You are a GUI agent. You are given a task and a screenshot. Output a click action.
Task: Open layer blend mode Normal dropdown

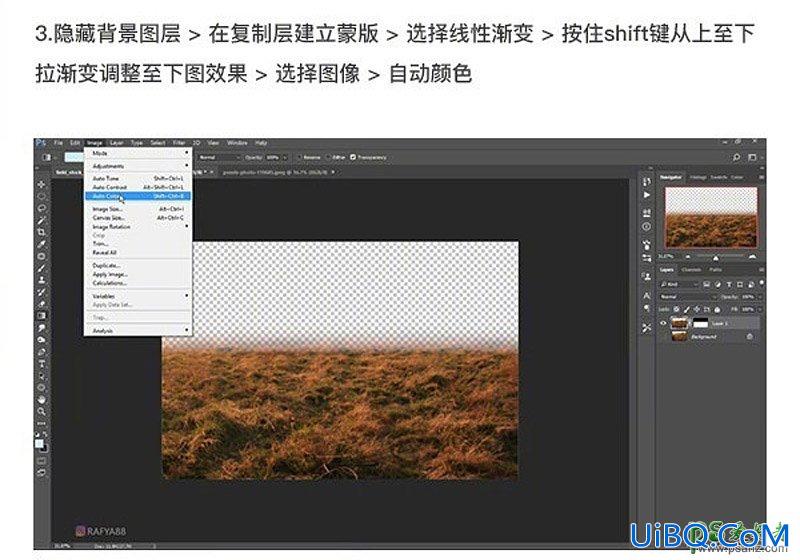point(688,297)
